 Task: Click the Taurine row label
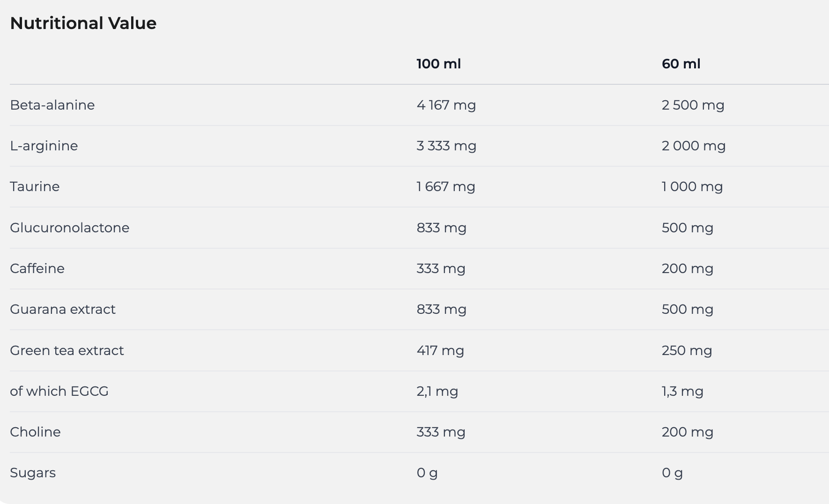point(35,186)
